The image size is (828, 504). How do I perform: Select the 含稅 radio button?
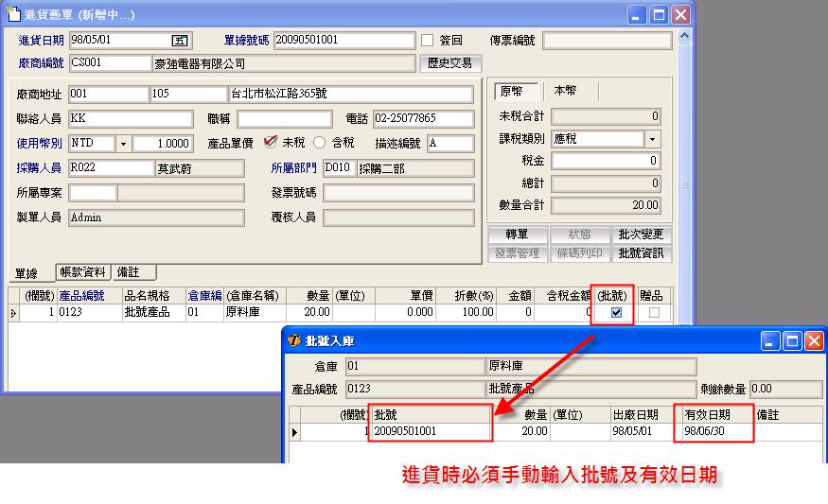[x=319, y=143]
